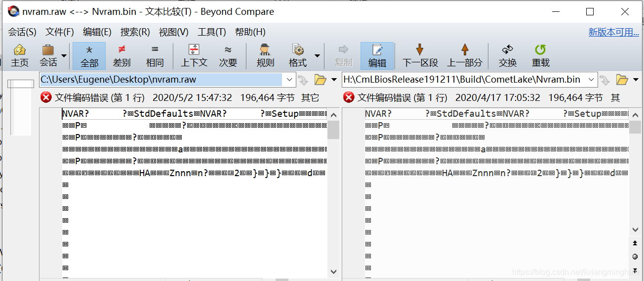The height and width of the screenshot is (281, 644).
Task: Expand left browse folder dropdown arrow
Action: click(x=334, y=80)
